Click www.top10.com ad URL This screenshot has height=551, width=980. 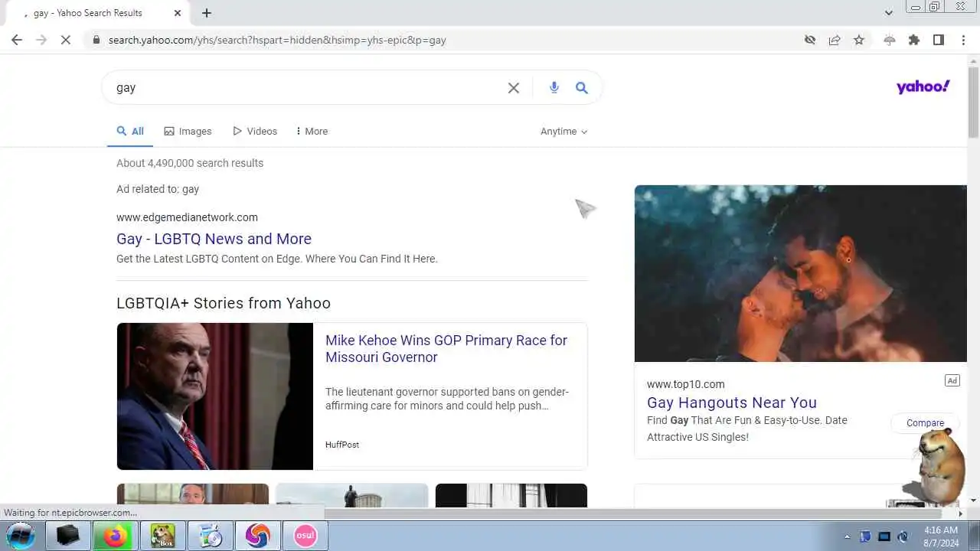click(685, 384)
